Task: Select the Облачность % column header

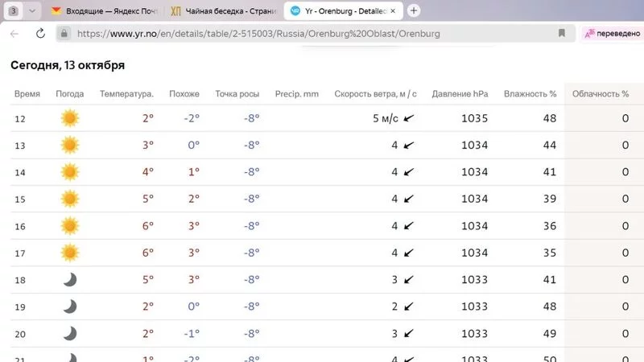Action: (600, 94)
